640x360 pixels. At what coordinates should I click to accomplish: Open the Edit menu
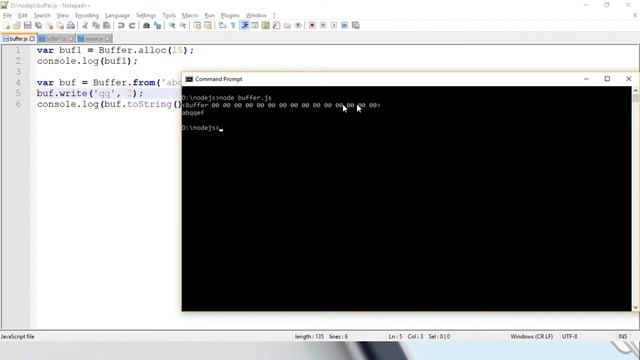22,16
